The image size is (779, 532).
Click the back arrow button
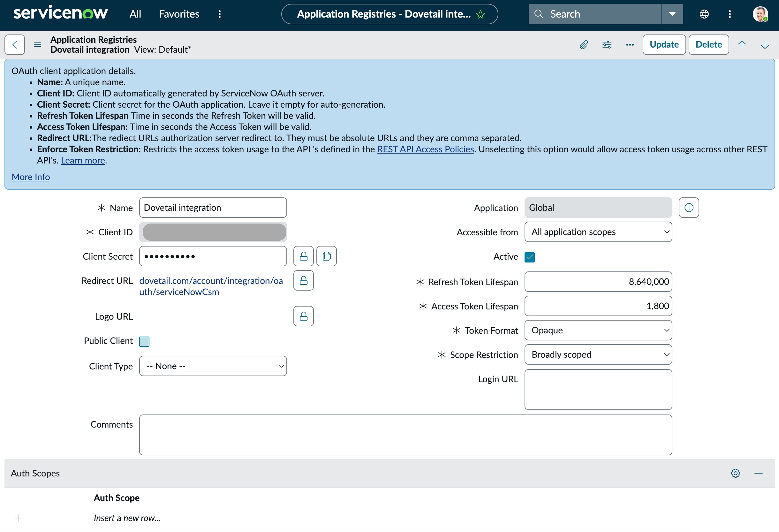tap(14, 45)
